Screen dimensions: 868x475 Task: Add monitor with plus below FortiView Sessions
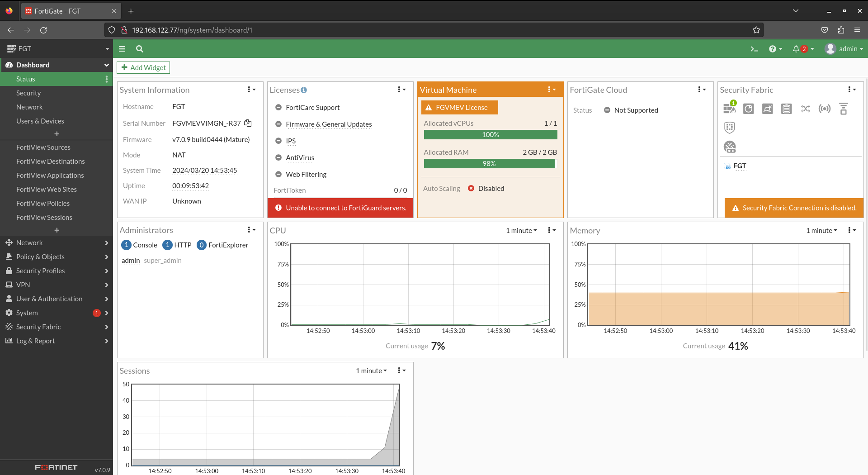pyautogui.click(x=57, y=230)
